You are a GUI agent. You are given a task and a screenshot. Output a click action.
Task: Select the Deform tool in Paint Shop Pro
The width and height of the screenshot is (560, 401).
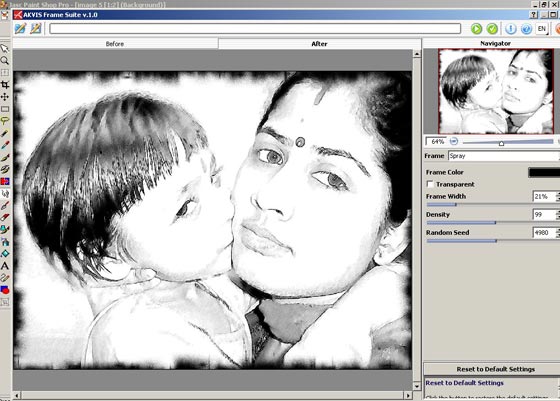5,73
